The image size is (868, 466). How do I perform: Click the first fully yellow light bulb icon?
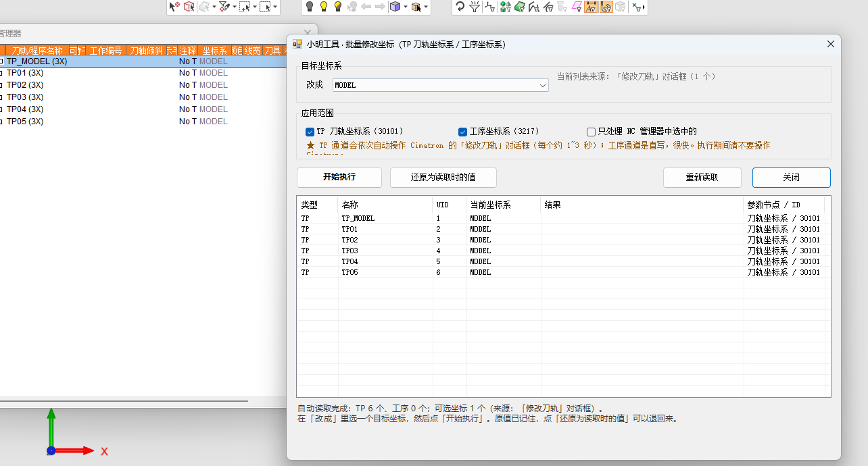point(324,7)
